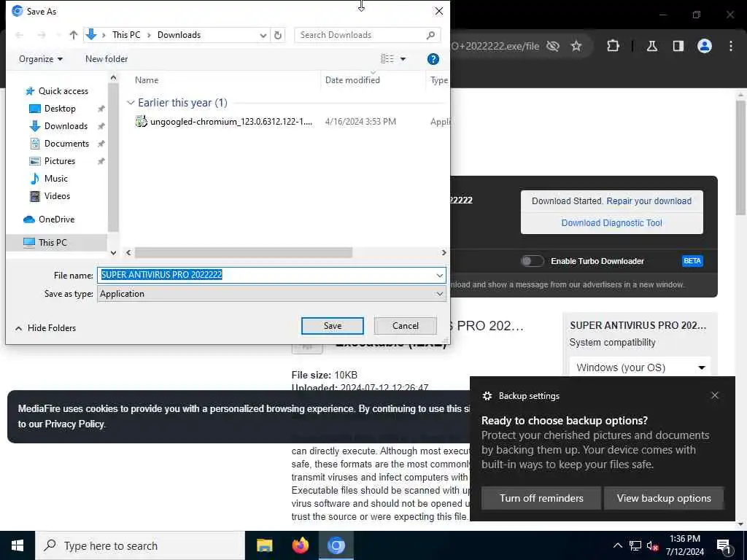Collapse with Hide Folders
The width and height of the screenshot is (747, 560).
tap(46, 328)
